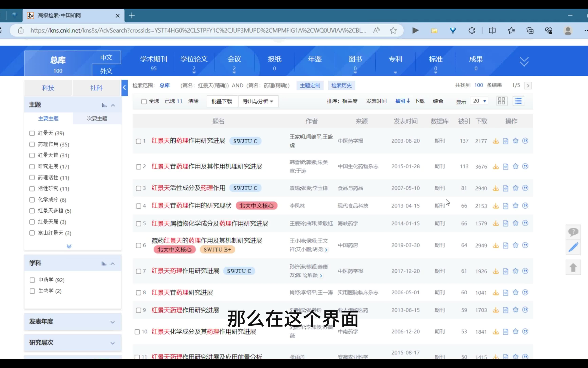Open a new browser tab
This screenshot has height=368, width=588.
tap(132, 16)
